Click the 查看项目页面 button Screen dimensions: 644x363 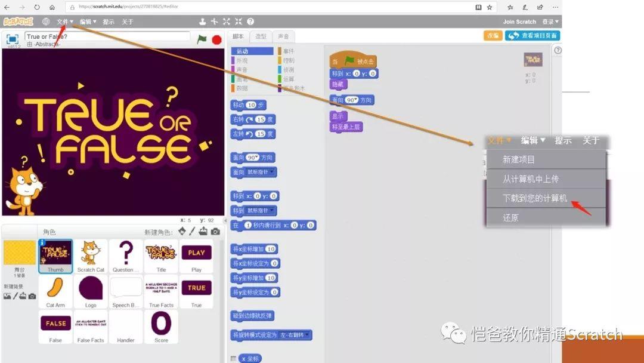pyautogui.click(x=532, y=36)
